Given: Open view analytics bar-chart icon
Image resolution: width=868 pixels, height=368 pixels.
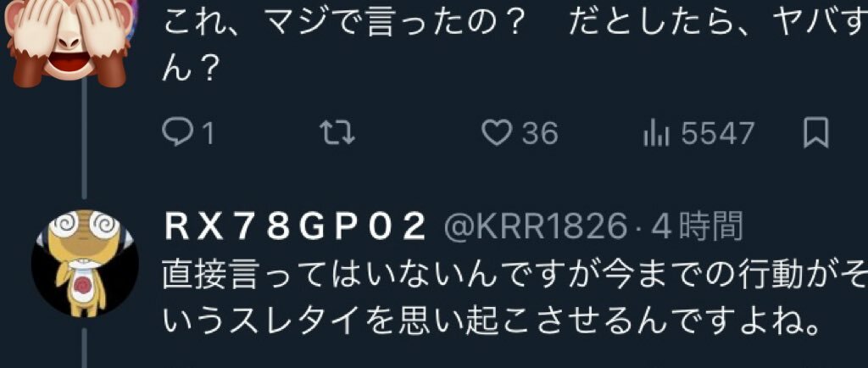Looking at the screenshot, I should tap(657, 134).
